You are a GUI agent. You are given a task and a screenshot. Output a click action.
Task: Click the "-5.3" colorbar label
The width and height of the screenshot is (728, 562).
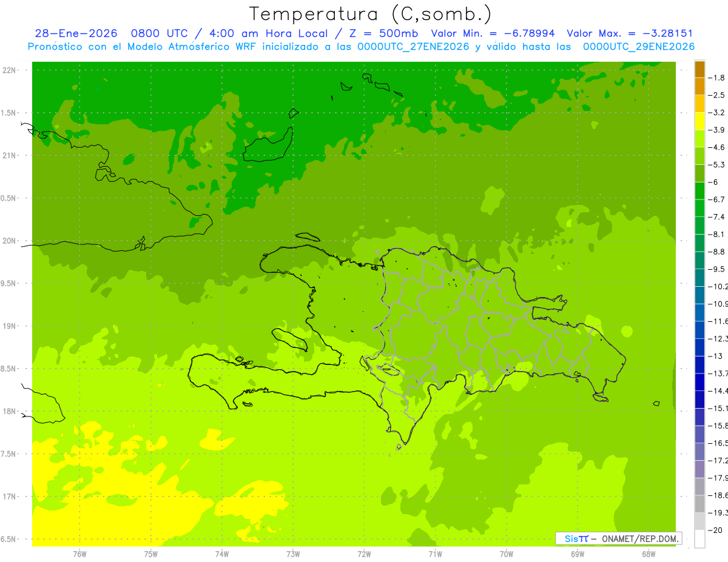click(717, 165)
